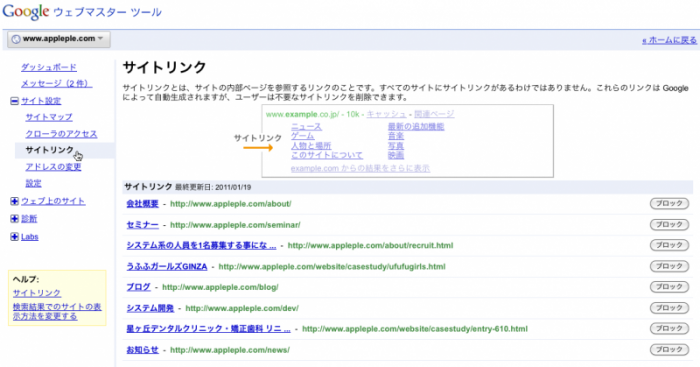This screenshot has height=367, width=700.
Task: Click the Labs link
Action: tap(30, 237)
